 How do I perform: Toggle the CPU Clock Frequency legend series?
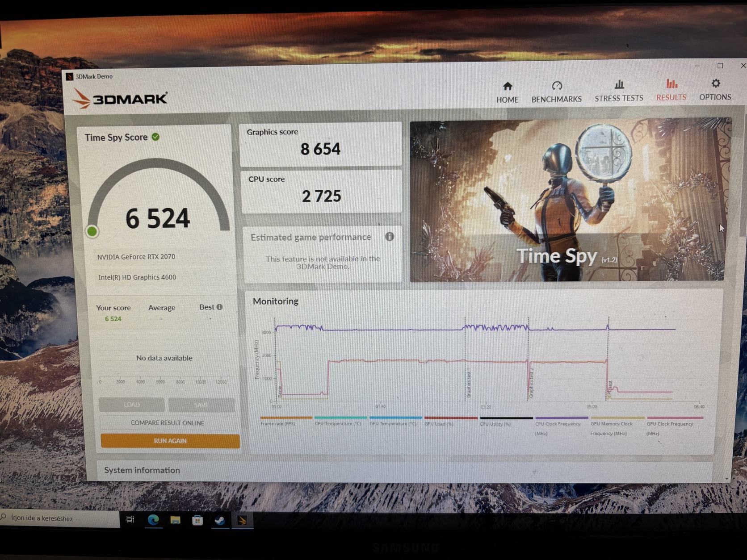pos(561,426)
